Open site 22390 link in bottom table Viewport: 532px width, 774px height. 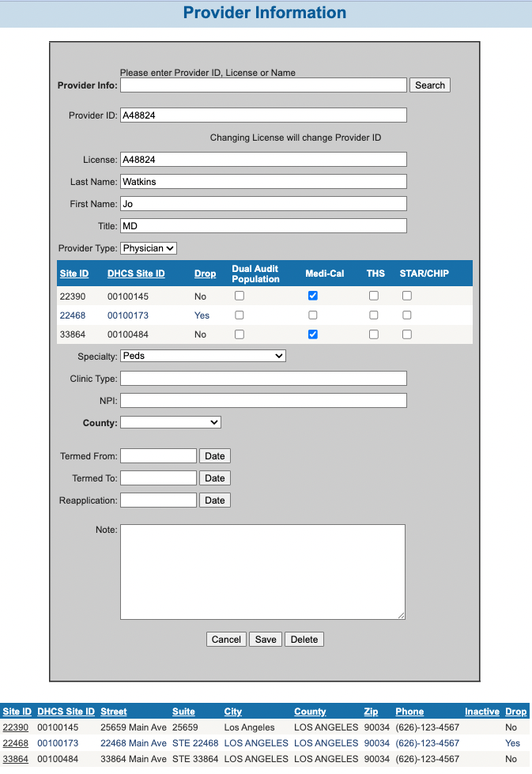click(16, 727)
